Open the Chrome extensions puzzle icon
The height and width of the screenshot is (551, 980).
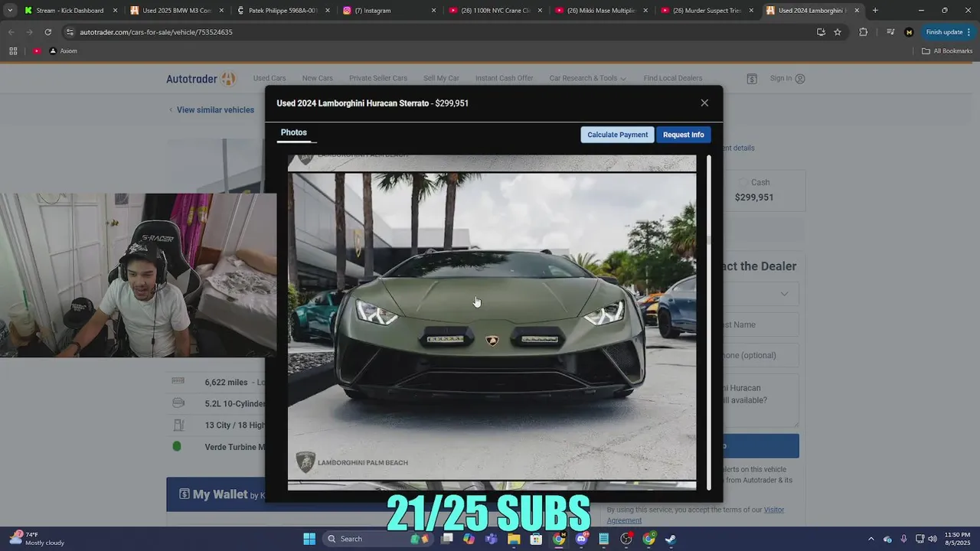(x=864, y=32)
